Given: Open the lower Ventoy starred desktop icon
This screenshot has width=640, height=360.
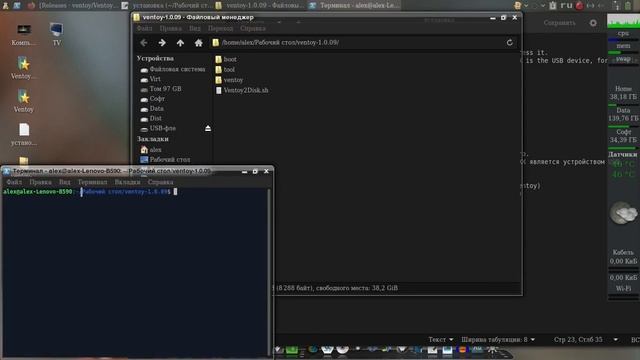Looking at the screenshot, I should 23,102.
